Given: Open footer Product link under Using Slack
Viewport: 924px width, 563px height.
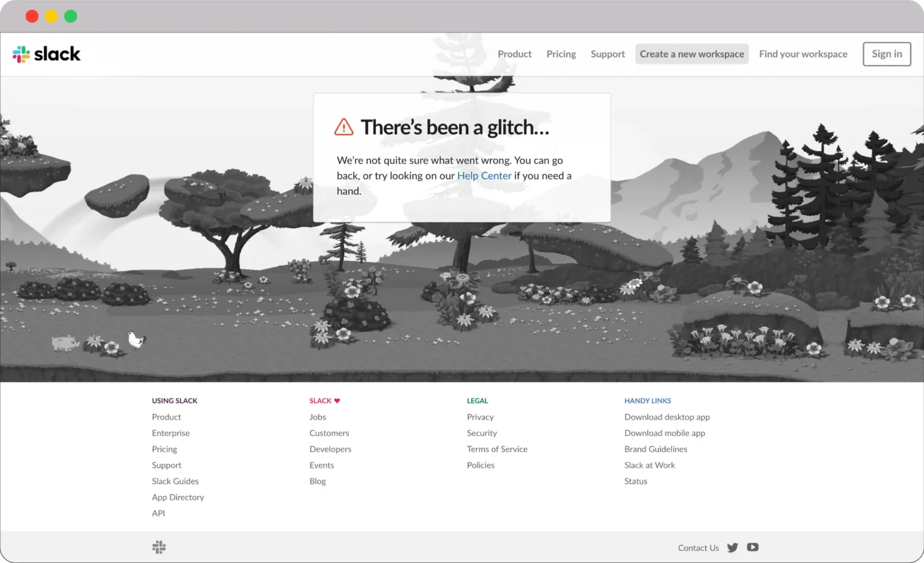Looking at the screenshot, I should pyautogui.click(x=167, y=417).
